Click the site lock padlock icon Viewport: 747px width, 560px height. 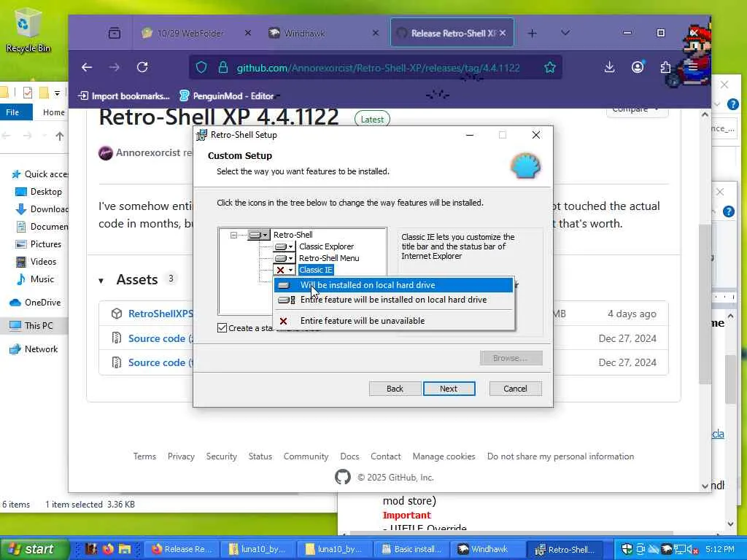tap(223, 68)
